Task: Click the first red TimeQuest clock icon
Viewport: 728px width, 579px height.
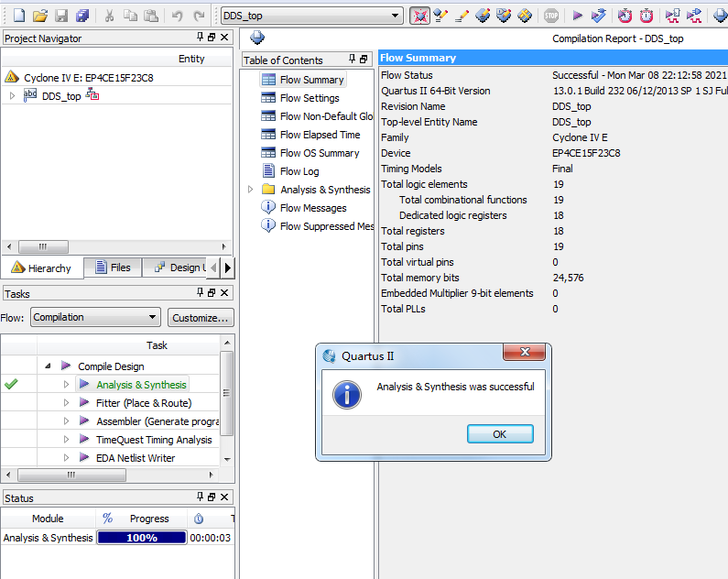Action: point(625,16)
